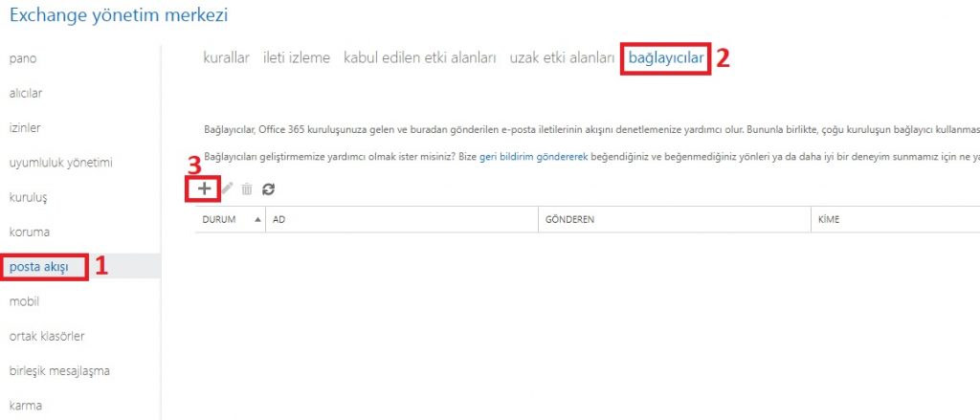Open birleşik mesajlaşma in sidebar
The height and width of the screenshot is (420, 980).
[59, 371]
